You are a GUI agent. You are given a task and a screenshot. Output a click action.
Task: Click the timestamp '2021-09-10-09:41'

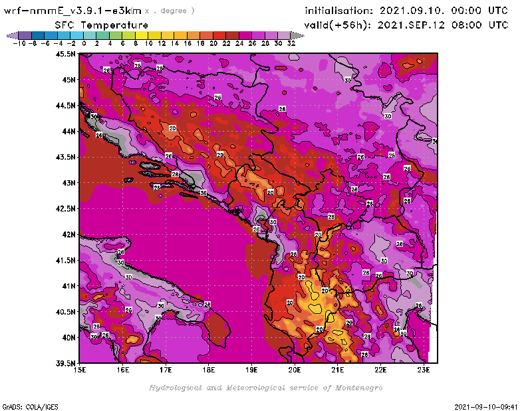point(486,407)
